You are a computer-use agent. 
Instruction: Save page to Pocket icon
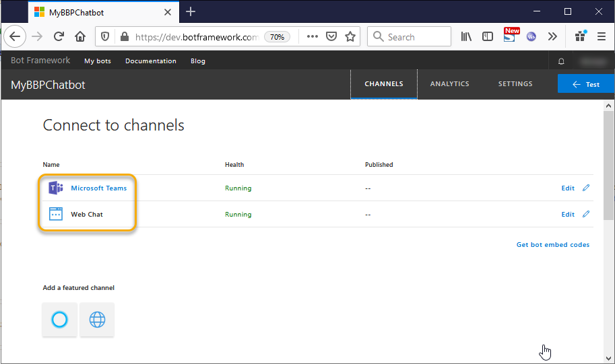331,36
